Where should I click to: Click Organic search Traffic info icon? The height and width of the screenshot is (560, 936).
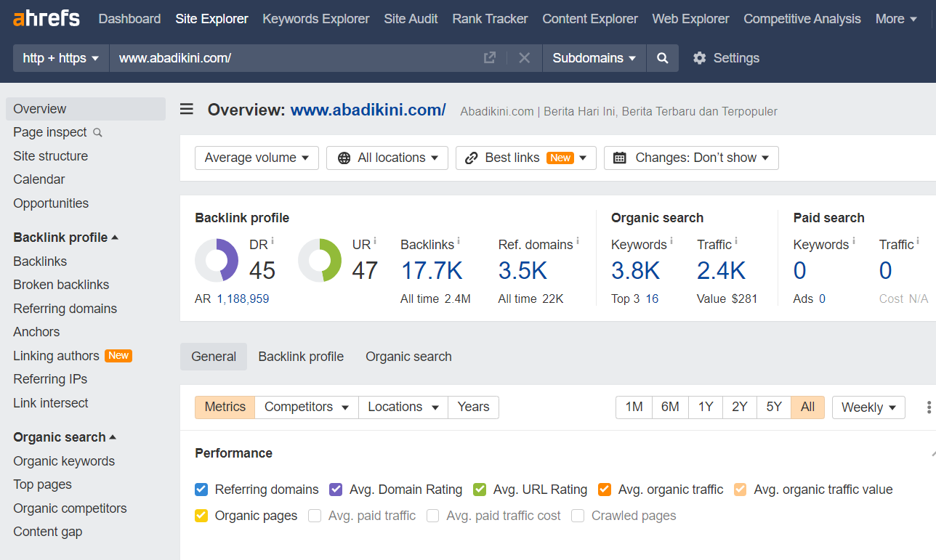pos(736,240)
